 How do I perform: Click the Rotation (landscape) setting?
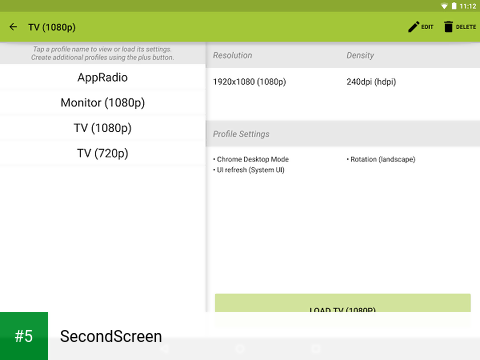pyautogui.click(x=381, y=159)
